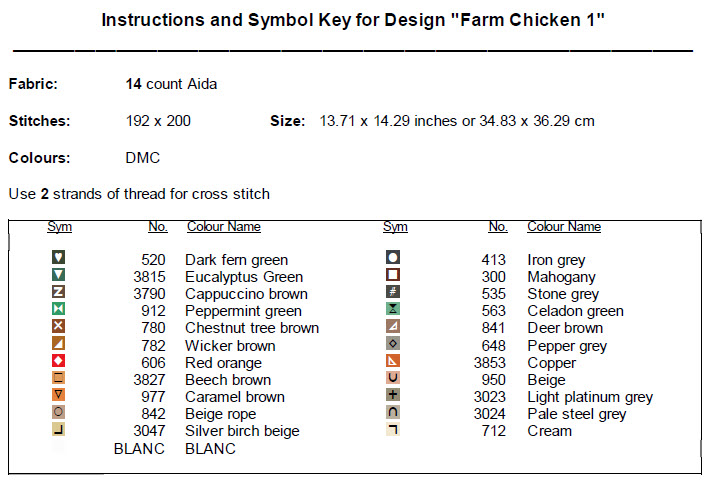Select the Cream symbol swatch
This screenshot has height=480, width=711.
(393, 429)
